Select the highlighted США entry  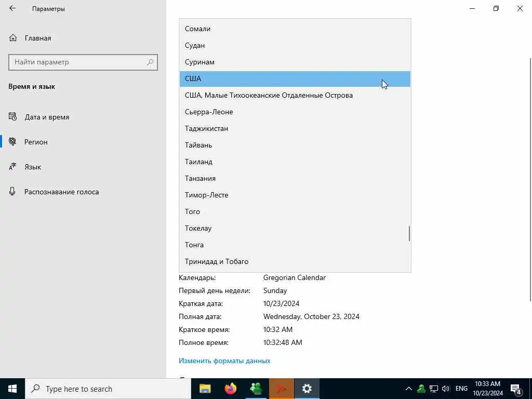(295, 79)
